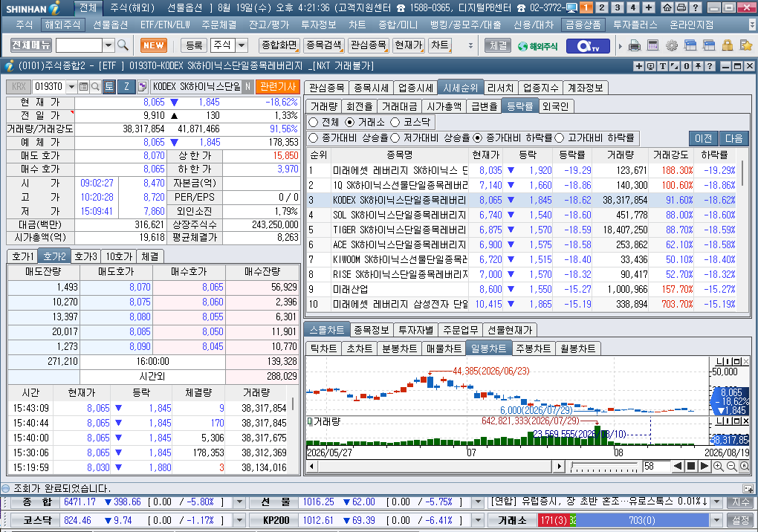Open the 코스닥 index ticker dropdown
The width and height of the screenshot is (758, 532).
(239, 520)
